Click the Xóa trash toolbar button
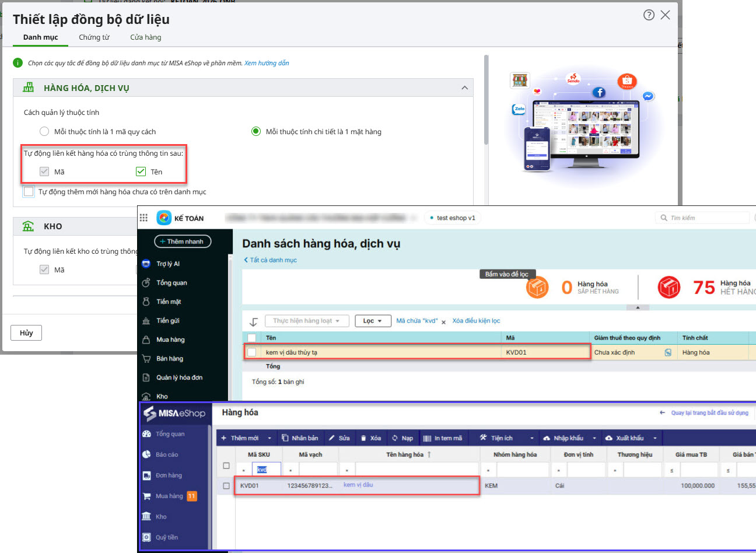Viewport: 756px width, 553px height. 370,438
